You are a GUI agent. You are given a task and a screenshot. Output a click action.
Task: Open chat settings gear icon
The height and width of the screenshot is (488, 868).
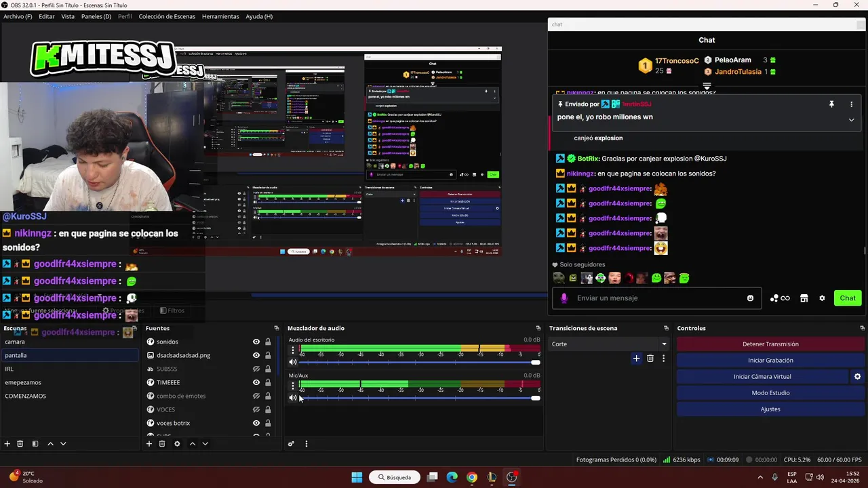tap(822, 298)
